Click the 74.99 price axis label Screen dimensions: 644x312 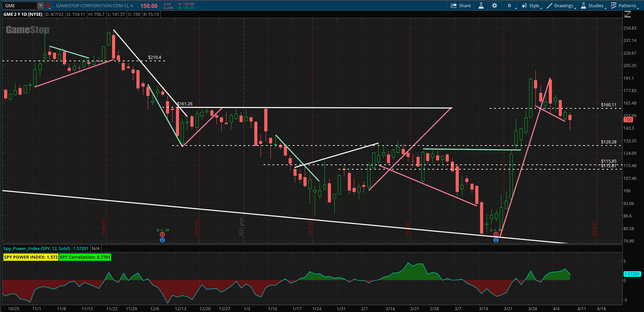[x=629, y=241]
